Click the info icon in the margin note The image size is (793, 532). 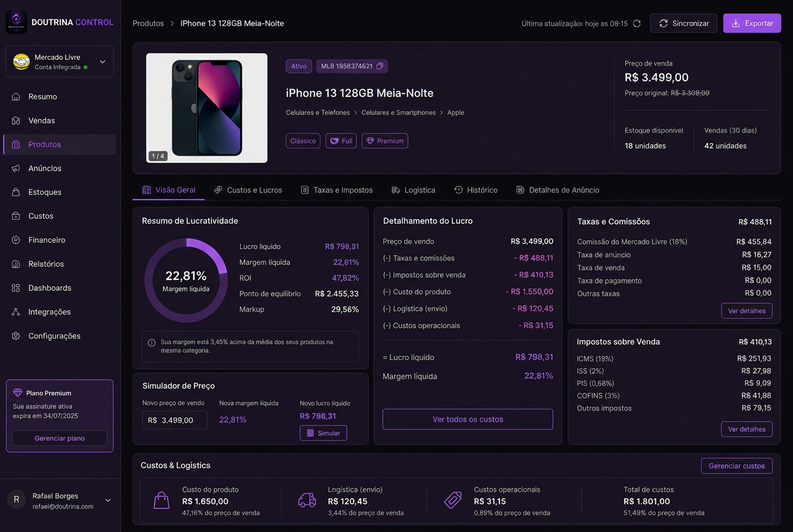pyautogui.click(x=152, y=343)
